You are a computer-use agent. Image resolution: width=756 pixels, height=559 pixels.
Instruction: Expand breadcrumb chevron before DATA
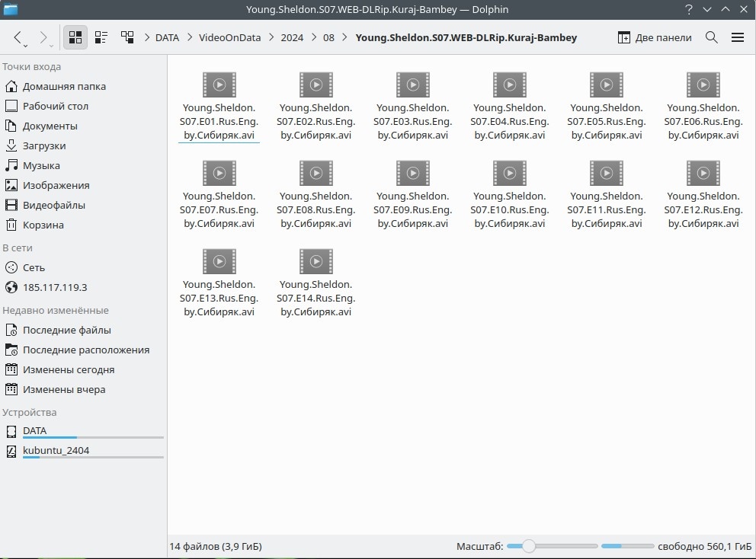146,37
